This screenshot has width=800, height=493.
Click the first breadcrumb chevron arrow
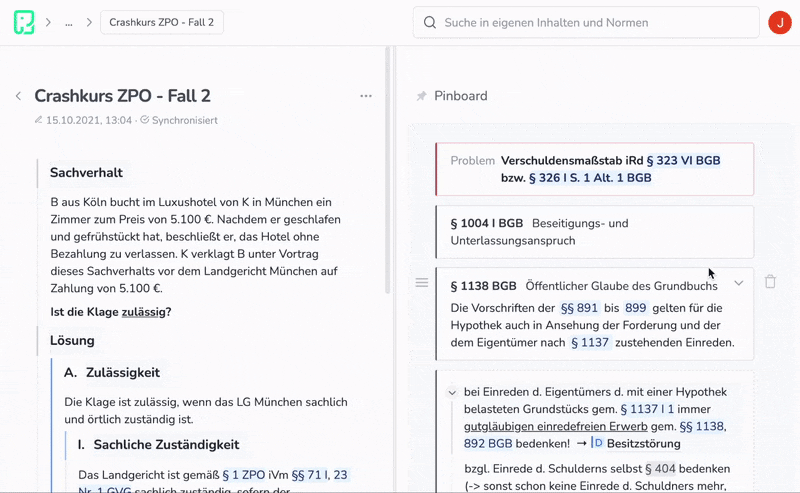click(x=48, y=22)
